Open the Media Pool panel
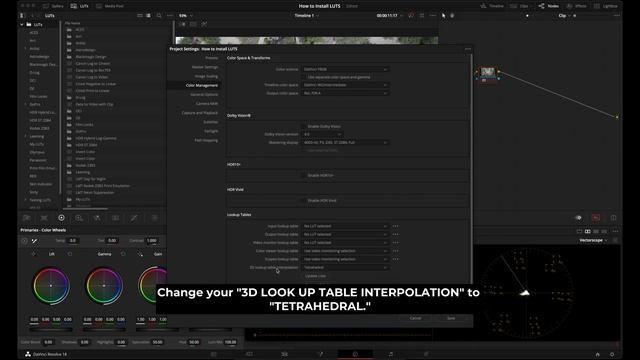Viewport: 640px width, 360px height. [x=109, y=6]
